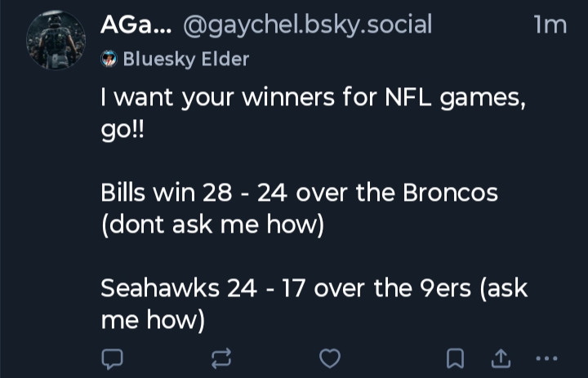Select the "Bluesky Elder" label text

187,59
